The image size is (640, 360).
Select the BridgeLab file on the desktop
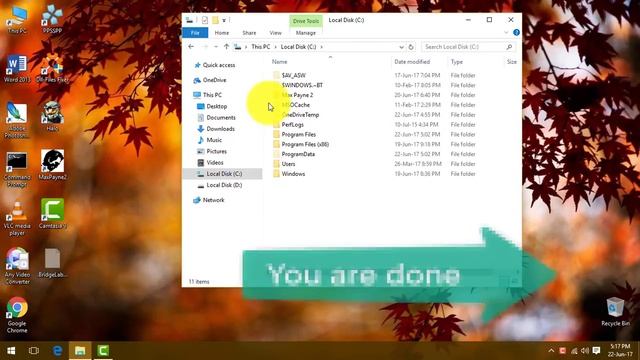[x=52, y=263]
